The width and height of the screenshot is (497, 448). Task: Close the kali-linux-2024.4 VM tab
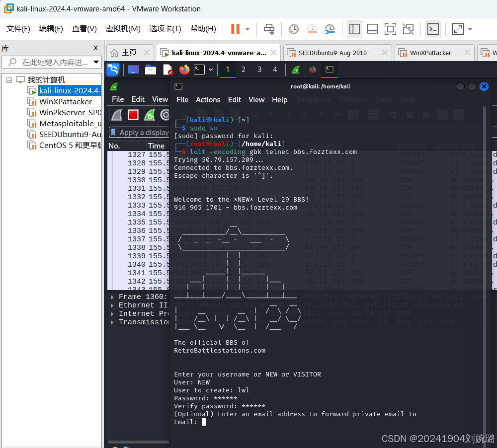click(x=273, y=53)
